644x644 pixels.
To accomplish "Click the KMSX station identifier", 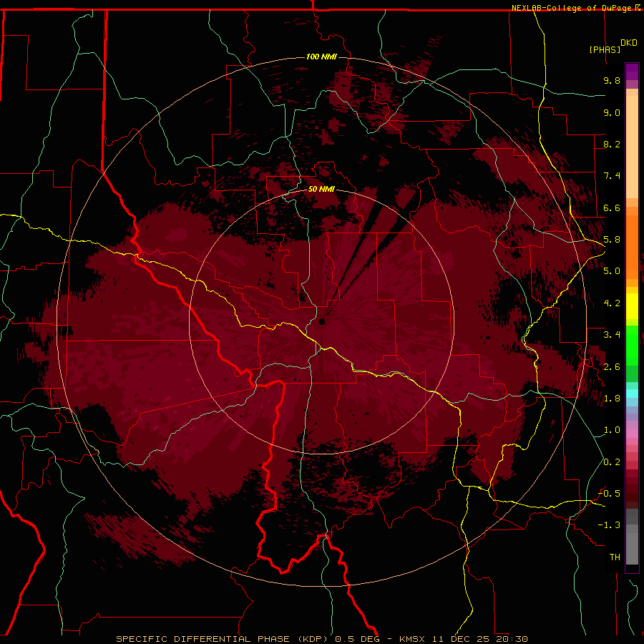I will 412,639.
